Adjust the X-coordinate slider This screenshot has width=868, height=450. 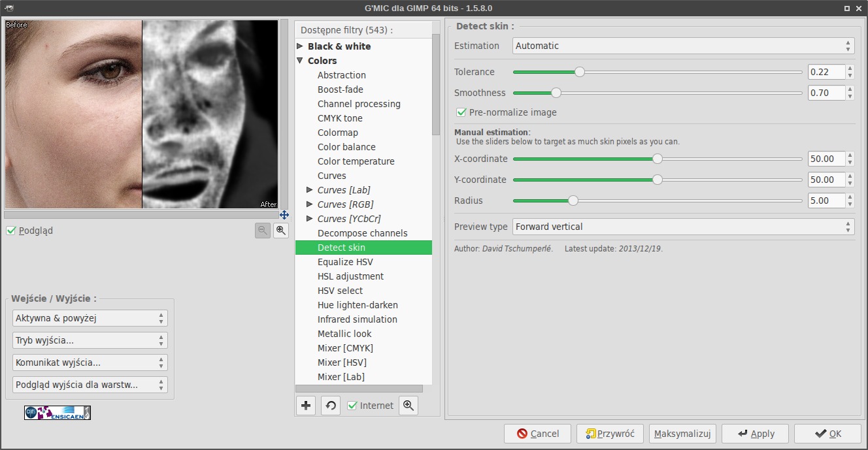tap(658, 159)
